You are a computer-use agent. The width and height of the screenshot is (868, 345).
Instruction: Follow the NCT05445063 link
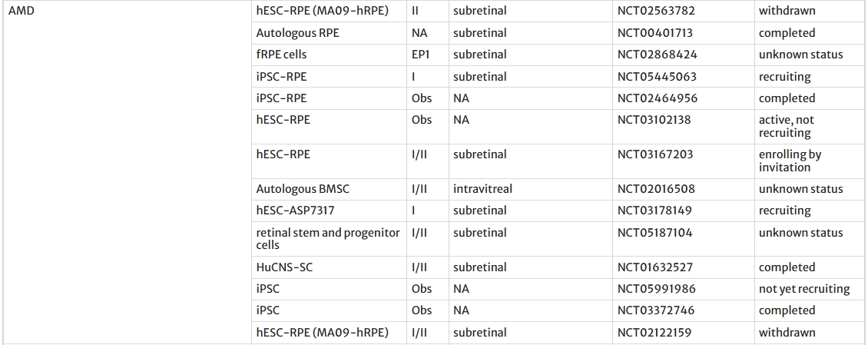point(657,77)
